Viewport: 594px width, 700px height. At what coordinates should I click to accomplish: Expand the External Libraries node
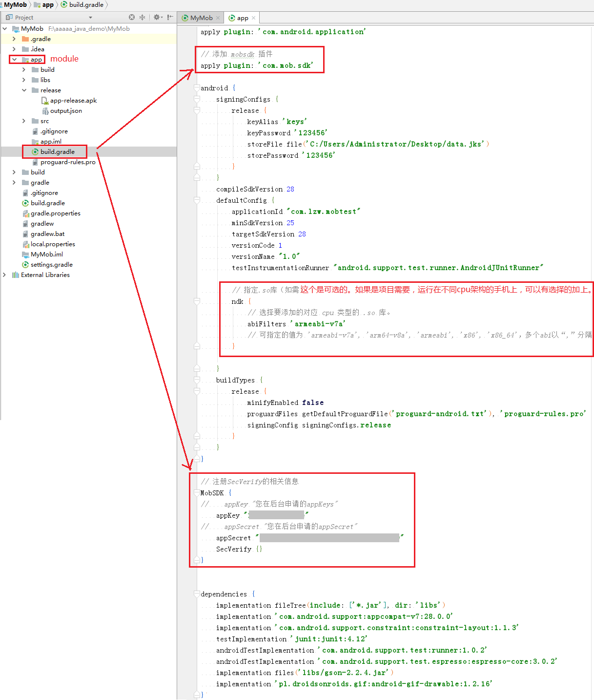(x=5, y=275)
